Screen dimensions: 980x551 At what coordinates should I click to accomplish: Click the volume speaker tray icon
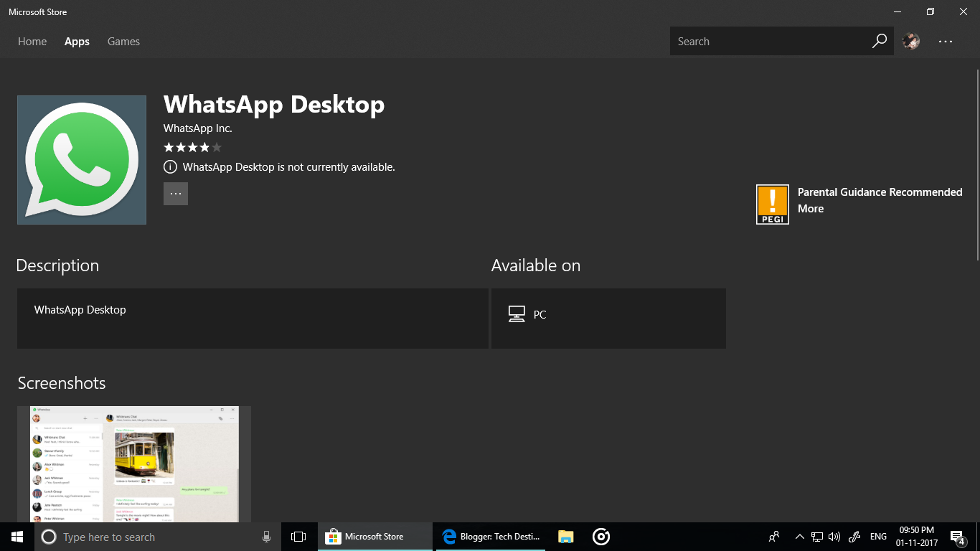(834, 537)
